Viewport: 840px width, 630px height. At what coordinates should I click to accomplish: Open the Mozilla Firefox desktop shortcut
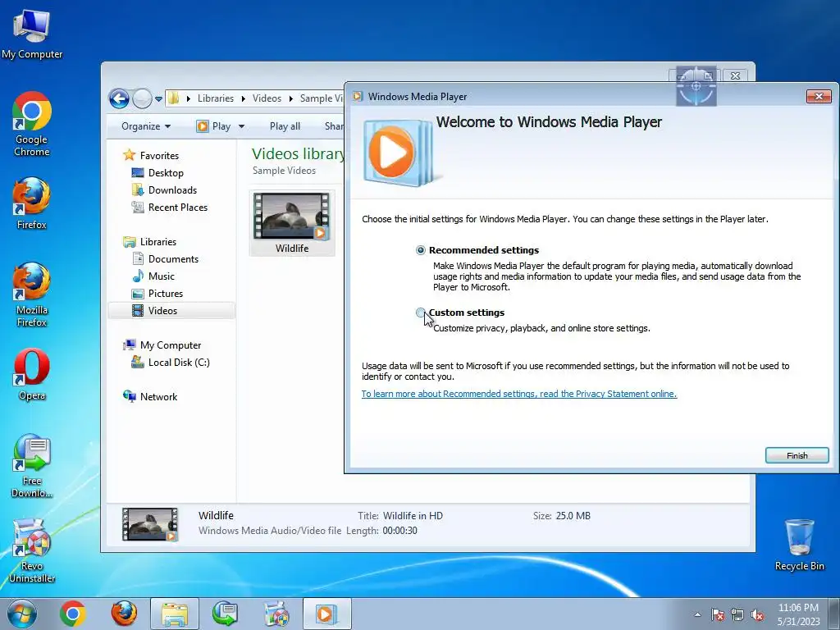click(32, 294)
